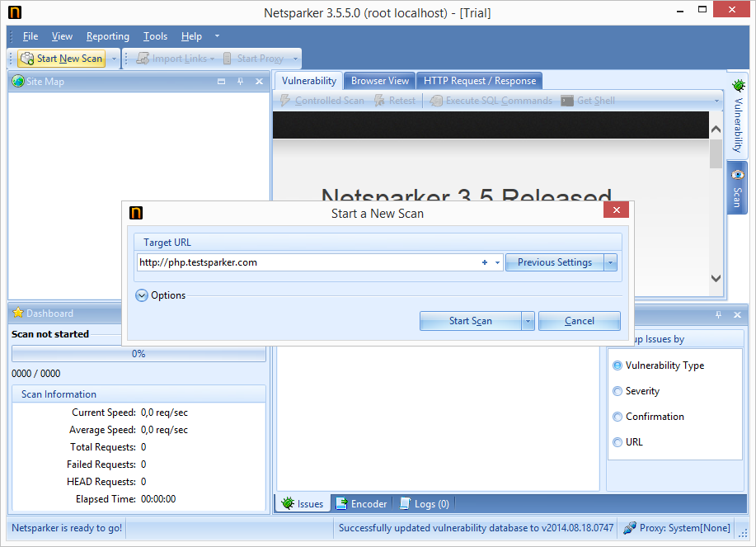This screenshot has width=756, height=547.
Task: Switch to the HTTP Request / Response tab
Action: tap(480, 81)
